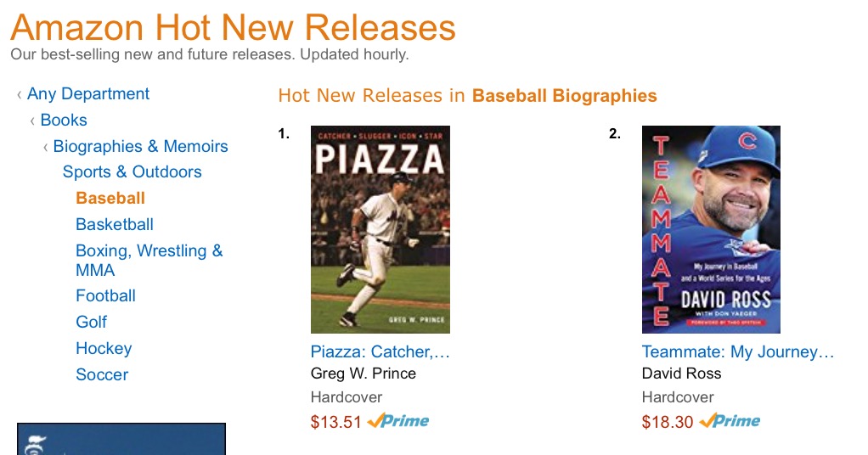Switch to the Soccer subcategory
The width and height of the screenshot is (868, 455).
click(x=102, y=375)
